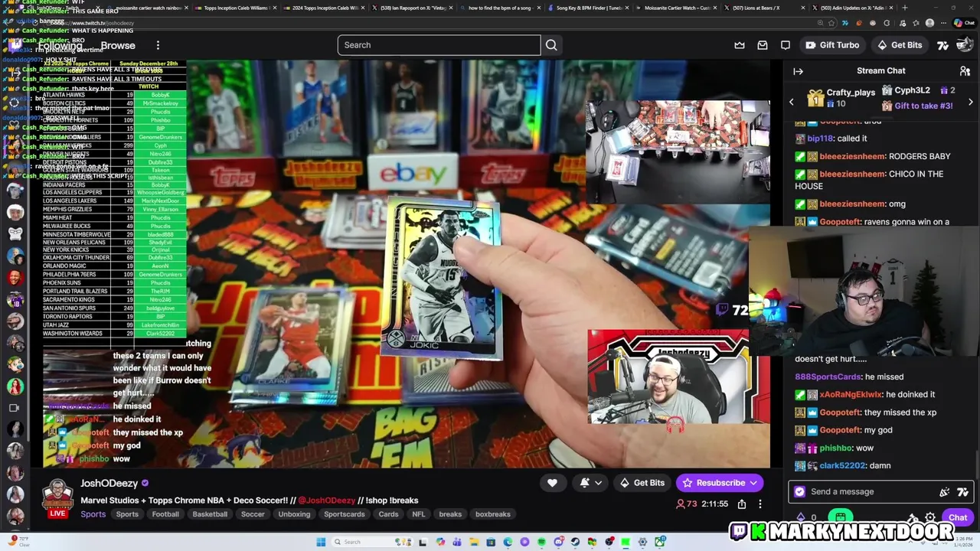Image resolution: width=980 pixels, height=551 pixels.
Task: Open Windows Start button
Action: (x=321, y=542)
